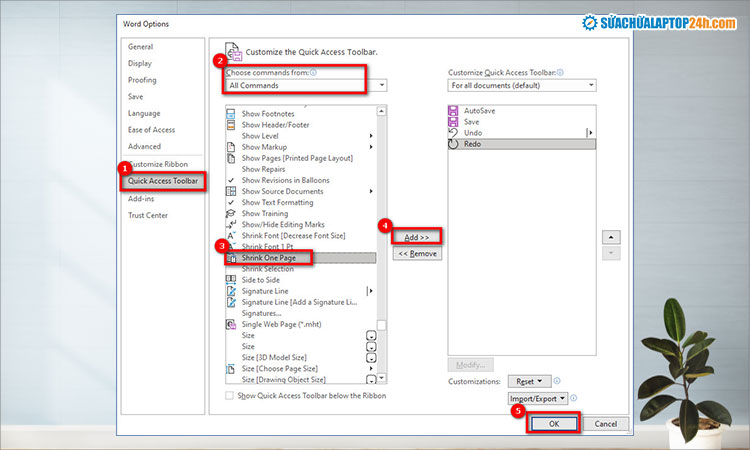Click the Signature Line Add a Signature icon
This screenshot has height=450, width=750.
click(x=231, y=302)
